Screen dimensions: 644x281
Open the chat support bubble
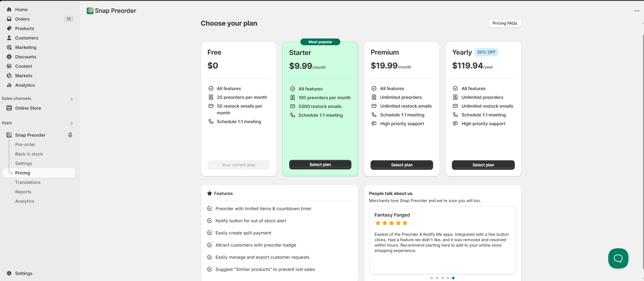tap(618, 258)
